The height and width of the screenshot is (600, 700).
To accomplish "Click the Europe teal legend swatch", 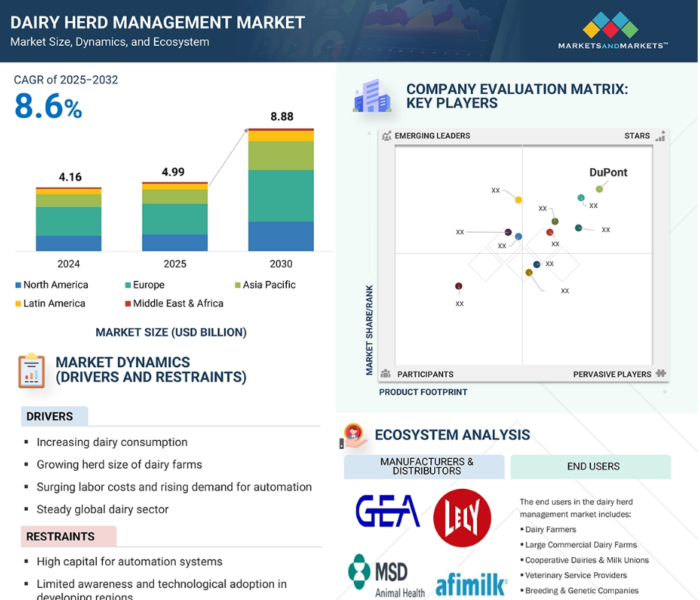I will [x=128, y=285].
